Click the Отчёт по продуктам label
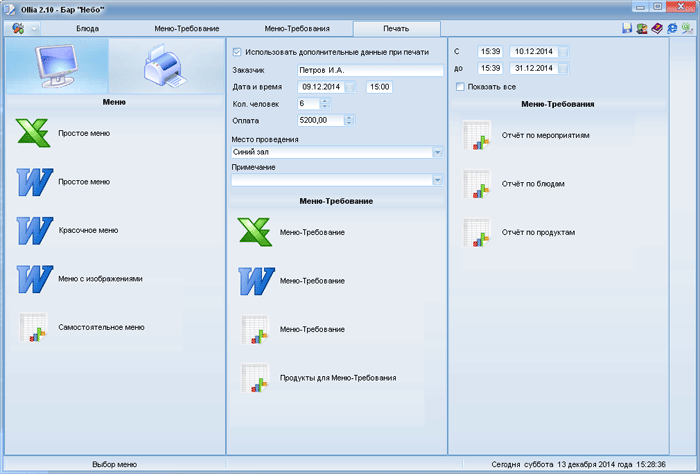 (x=538, y=233)
